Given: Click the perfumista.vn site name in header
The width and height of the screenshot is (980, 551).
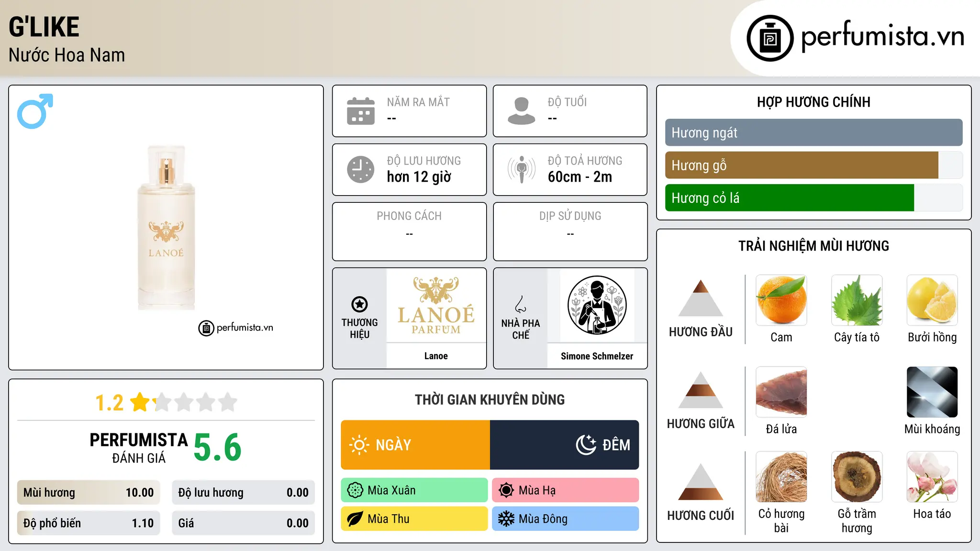Looking at the screenshot, I should [x=883, y=36].
